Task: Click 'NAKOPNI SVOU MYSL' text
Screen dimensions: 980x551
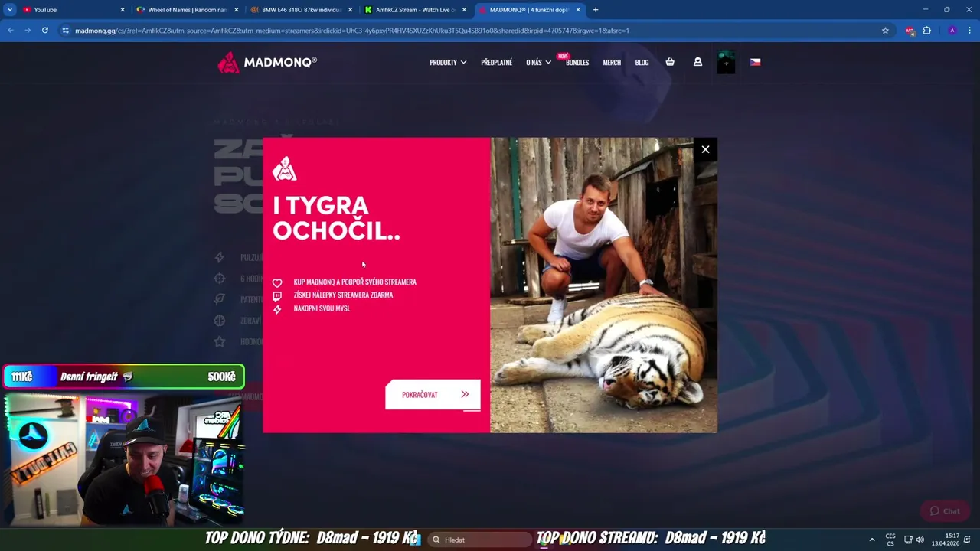Action: 322,308
